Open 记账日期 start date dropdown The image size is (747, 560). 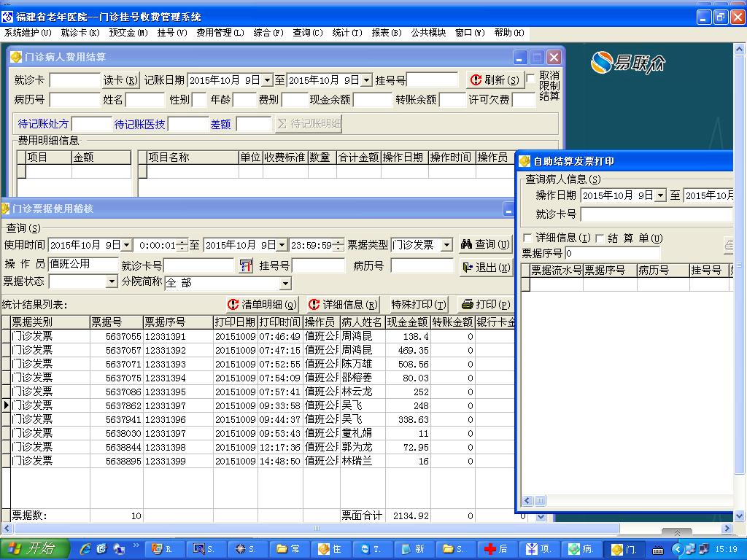pyautogui.click(x=267, y=80)
